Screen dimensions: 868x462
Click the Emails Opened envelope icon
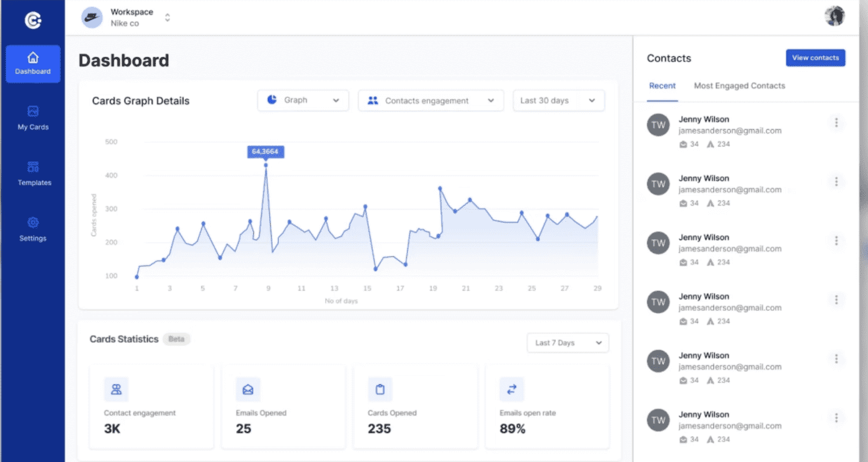pyautogui.click(x=248, y=390)
